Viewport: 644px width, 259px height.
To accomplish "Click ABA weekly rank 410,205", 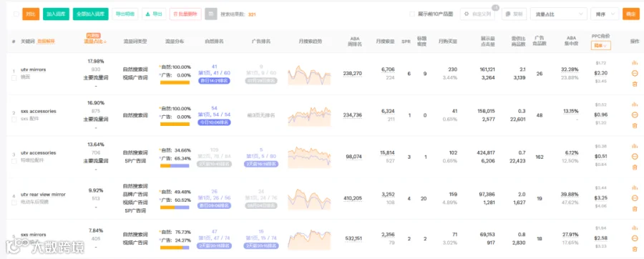I will pos(352,198).
